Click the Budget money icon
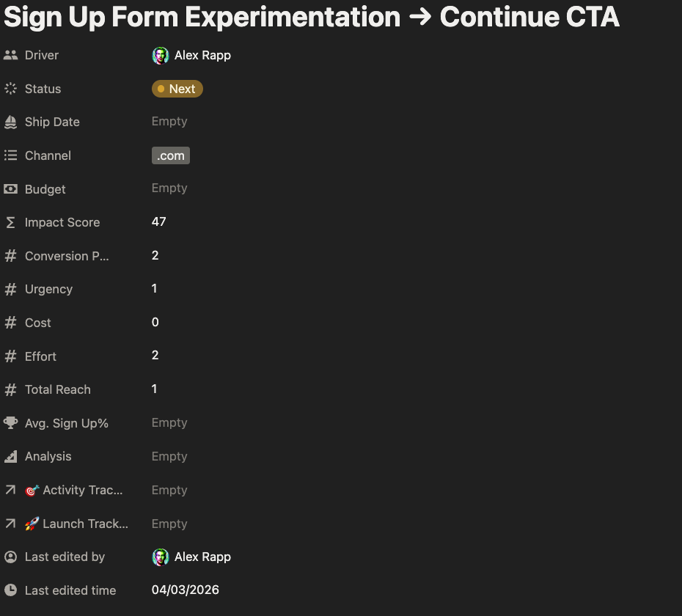Screen dimensions: 682x616 click(10, 189)
